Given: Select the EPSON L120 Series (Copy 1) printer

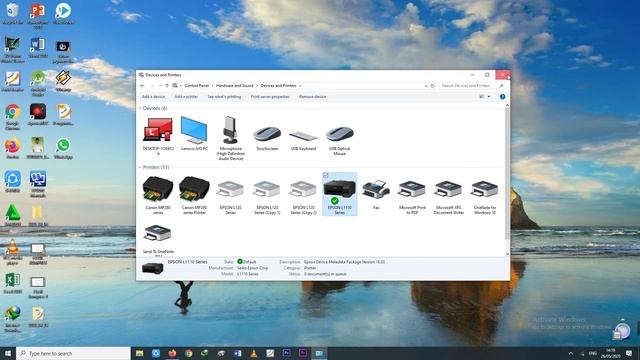Looking at the screenshot, I should click(x=267, y=197).
